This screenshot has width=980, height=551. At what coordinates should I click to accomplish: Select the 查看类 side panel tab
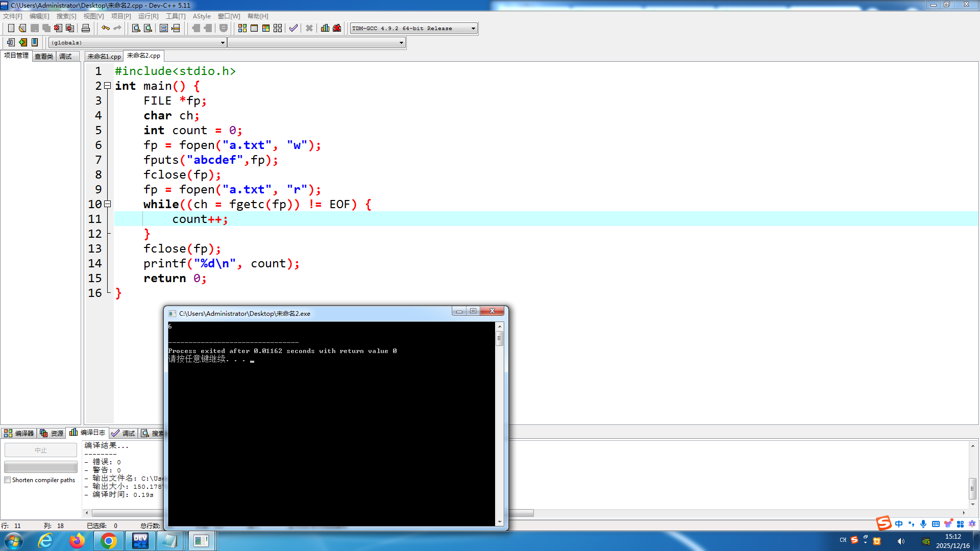point(44,56)
